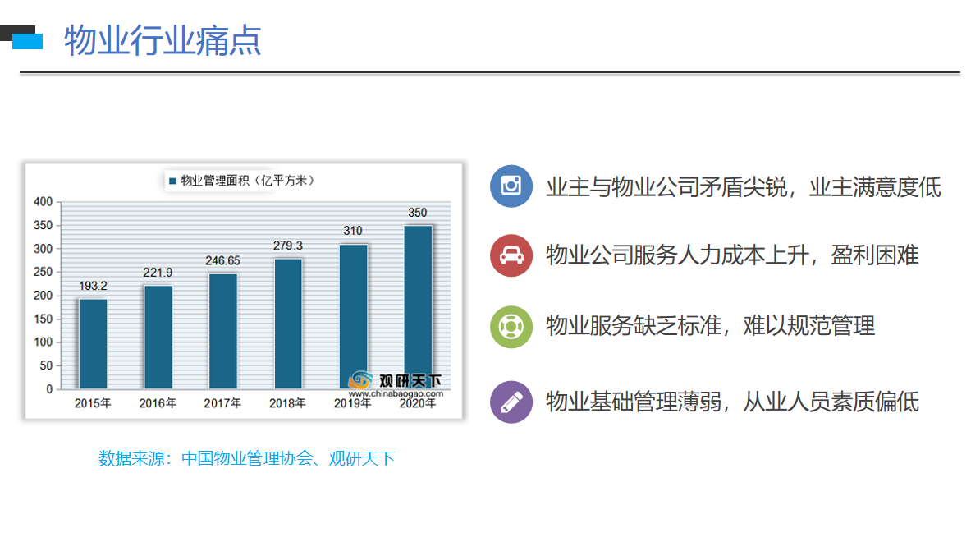Click the green lifebuoy icon
This screenshot has width=980, height=542.
511,327
